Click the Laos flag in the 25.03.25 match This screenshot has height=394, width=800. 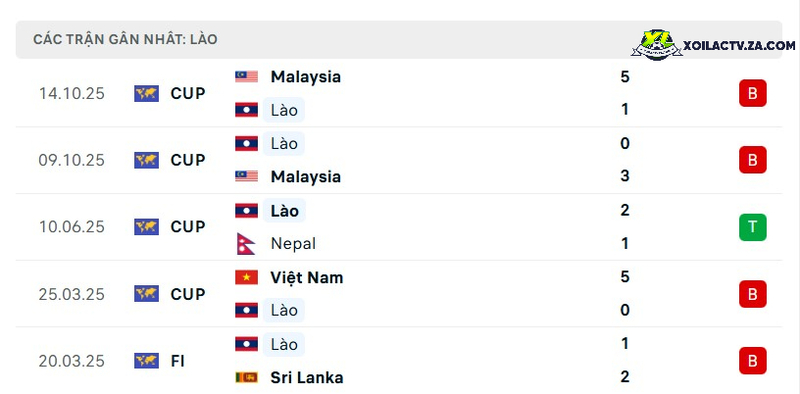click(x=246, y=310)
